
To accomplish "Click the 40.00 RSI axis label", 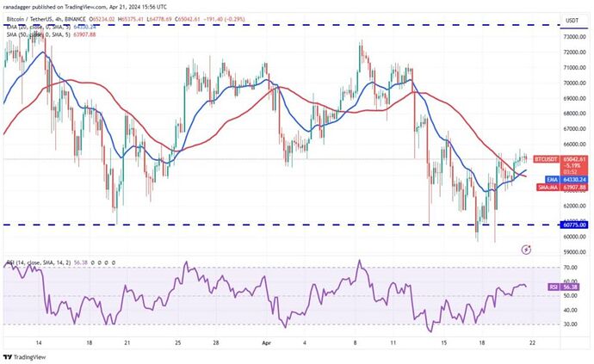I will tap(571, 310).
